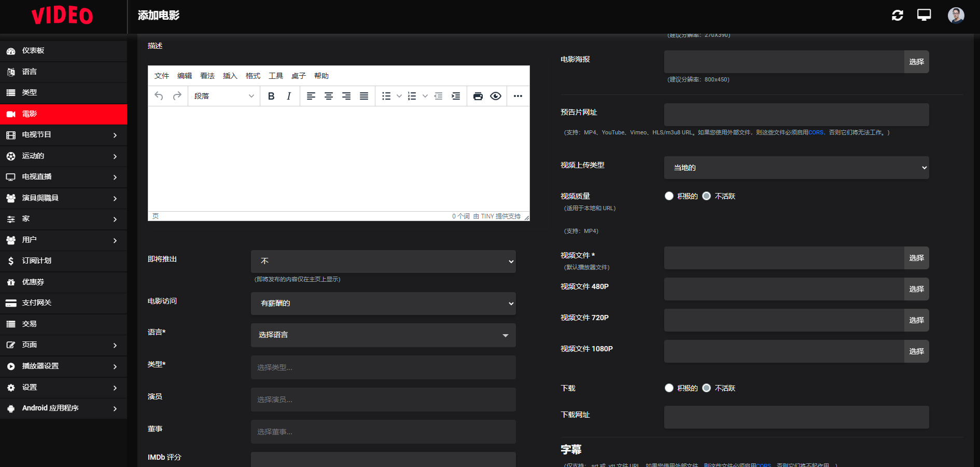Open the user avatar in header

pyautogui.click(x=956, y=16)
